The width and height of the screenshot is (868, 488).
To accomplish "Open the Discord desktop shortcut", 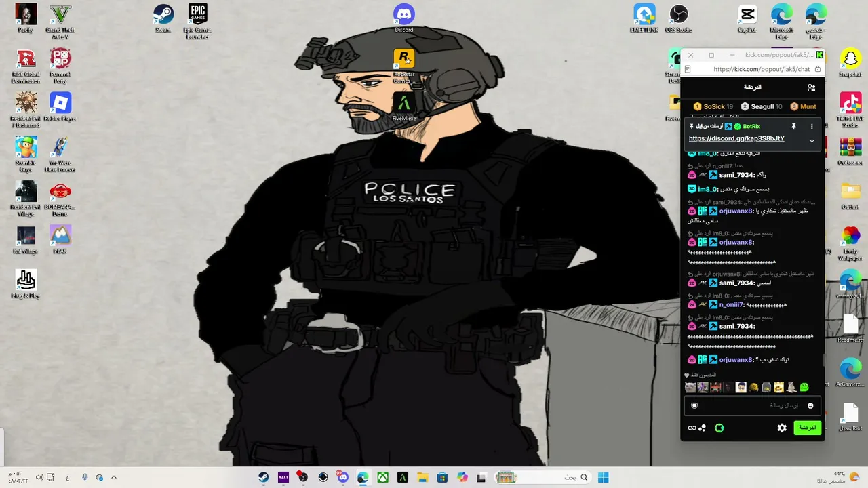I will pyautogui.click(x=403, y=18).
